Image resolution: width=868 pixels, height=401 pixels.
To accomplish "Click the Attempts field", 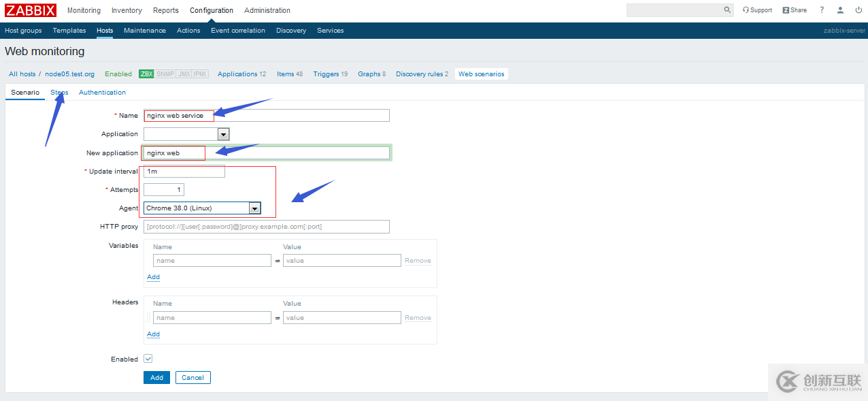I will [164, 190].
